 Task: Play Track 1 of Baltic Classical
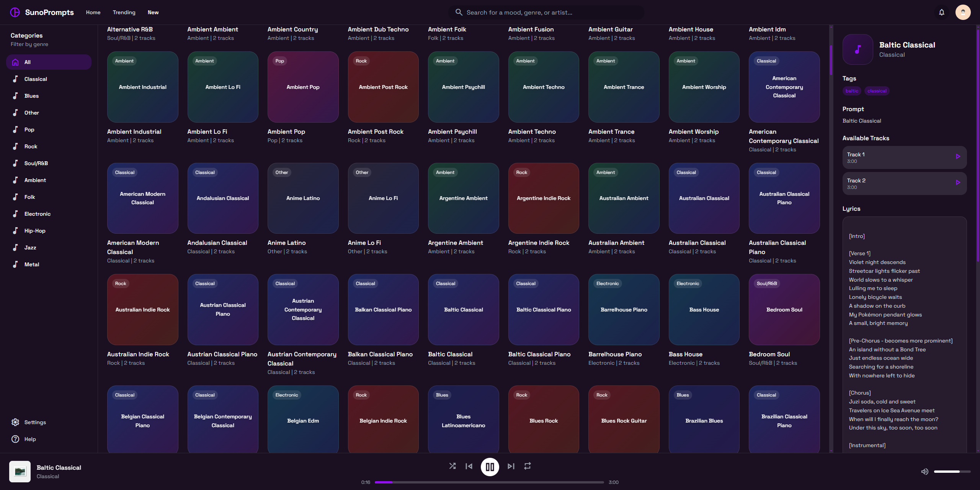[x=959, y=156]
